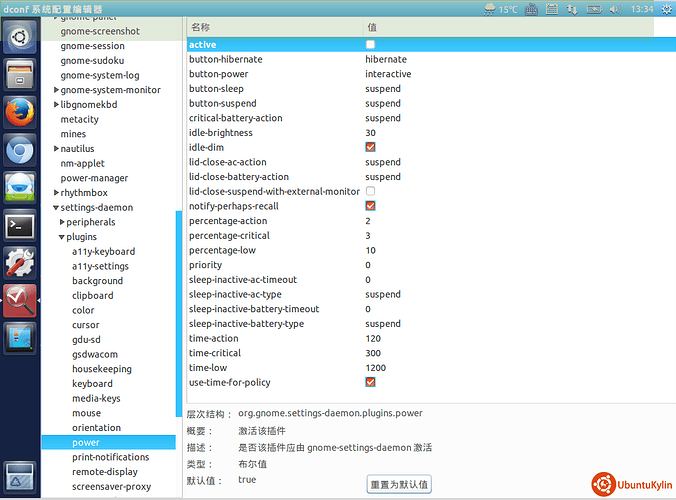Open the Ubuntu Dash launcher
This screenshot has height=500, width=676.
[x=20, y=38]
